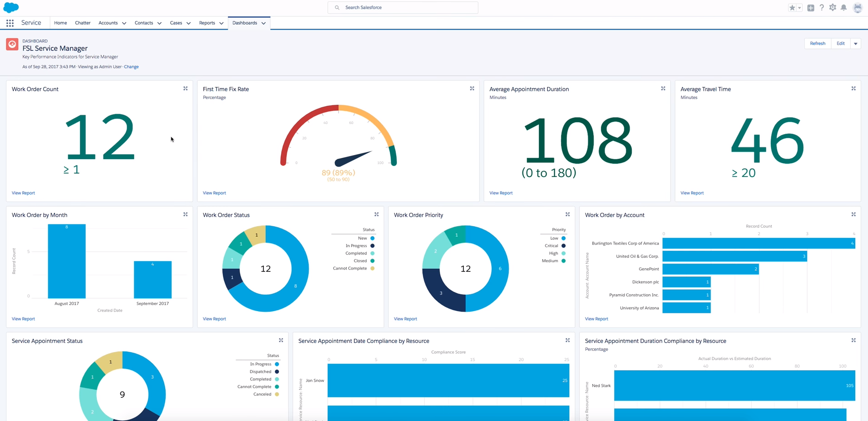Open the Dashboards tab dropdown

click(263, 23)
